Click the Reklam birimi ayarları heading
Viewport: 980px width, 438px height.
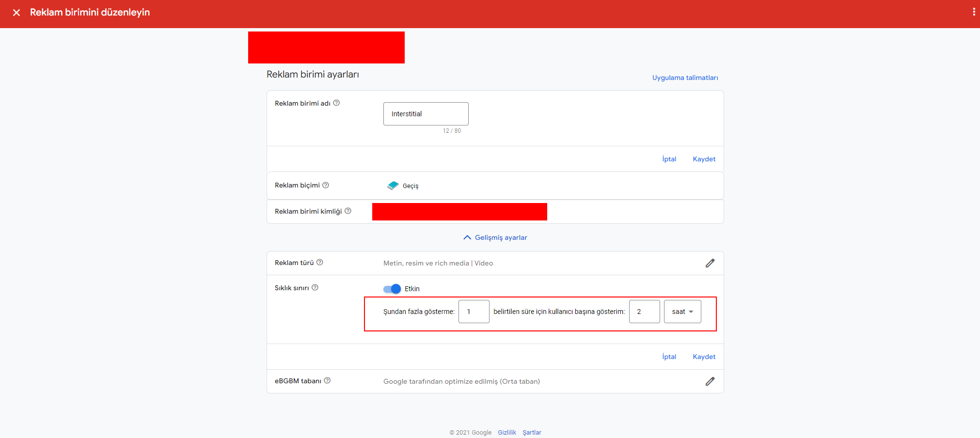point(313,75)
